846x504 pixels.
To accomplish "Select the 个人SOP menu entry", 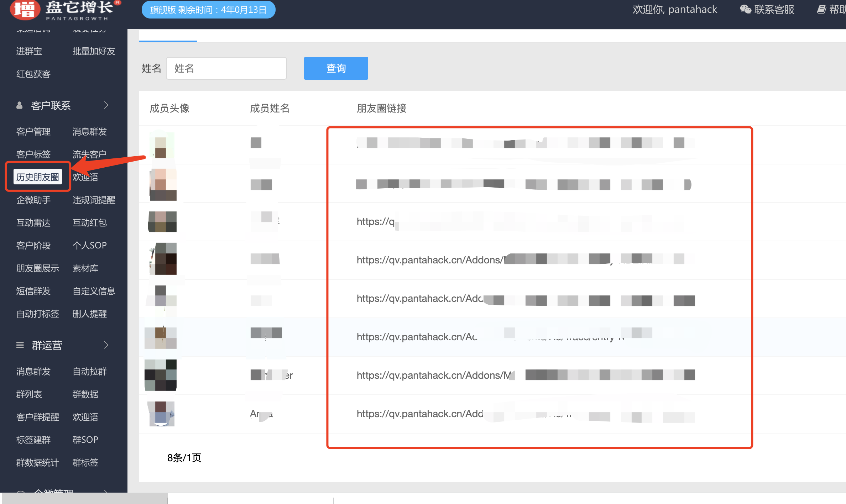I will pyautogui.click(x=90, y=246).
